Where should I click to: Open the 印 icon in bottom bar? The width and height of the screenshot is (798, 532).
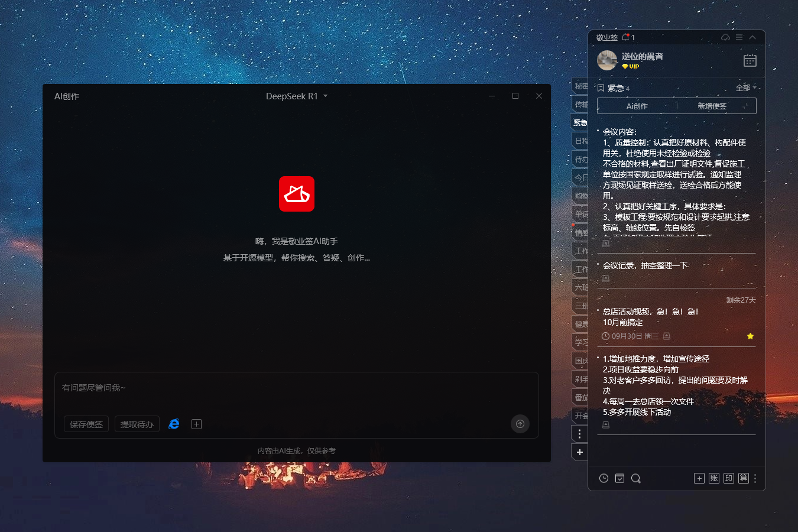[729, 478]
